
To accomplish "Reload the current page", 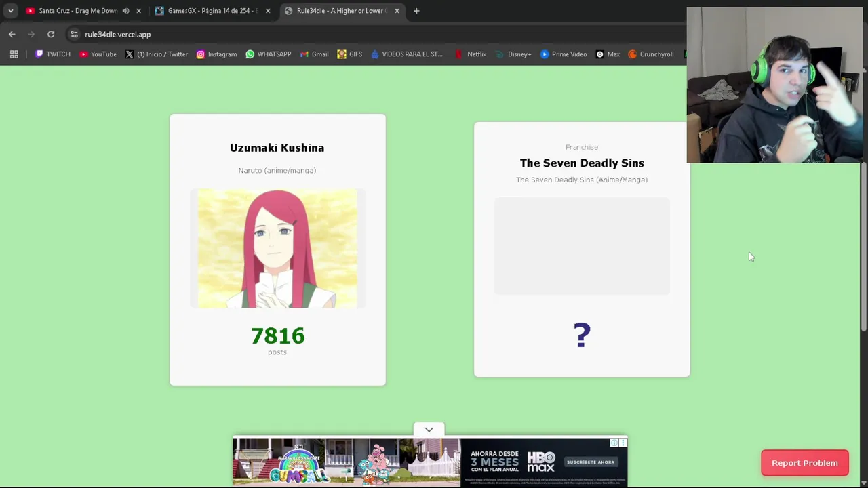I will pos(51,34).
